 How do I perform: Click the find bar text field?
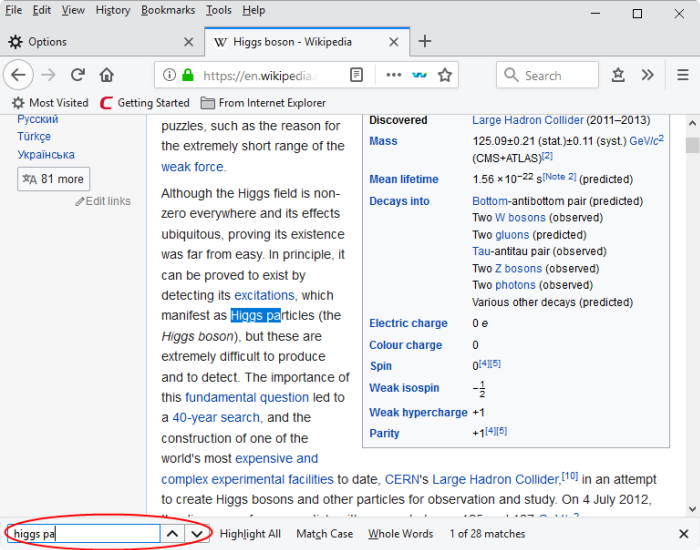[83, 533]
